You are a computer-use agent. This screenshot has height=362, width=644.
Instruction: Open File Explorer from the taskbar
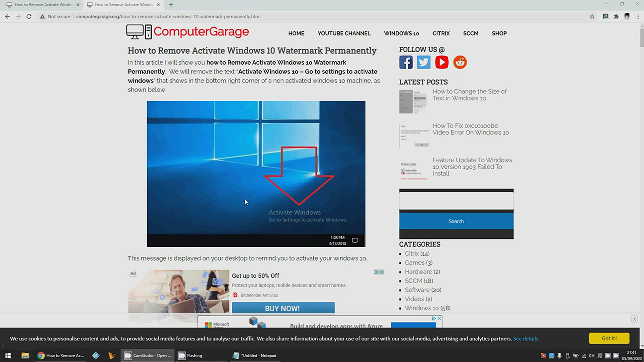(25, 355)
